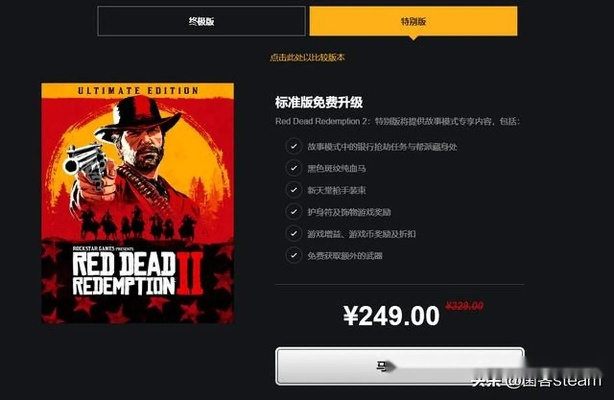Switch to the 终极版 edition tab
Viewport: 614px width, 400px height.
201,21
